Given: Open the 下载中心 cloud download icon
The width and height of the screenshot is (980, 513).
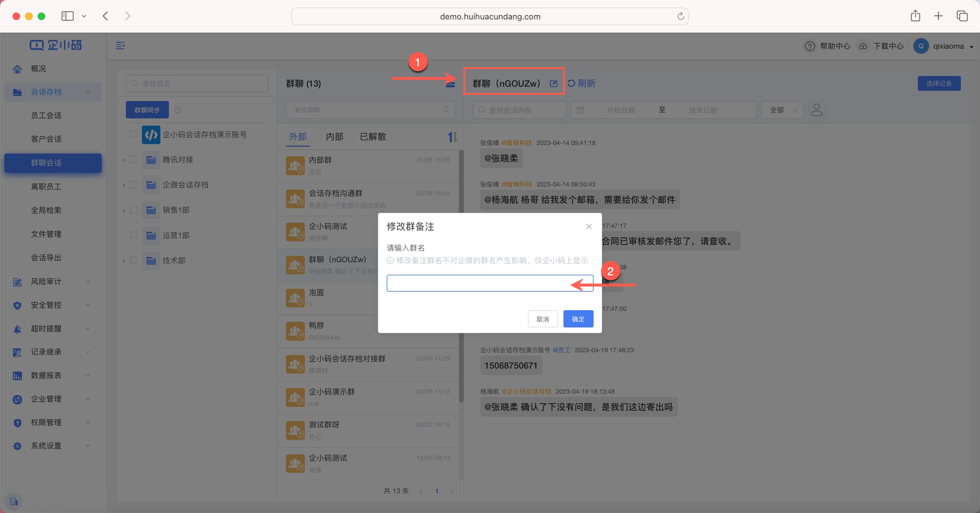Looking at the screenshot, I should 863,46.
